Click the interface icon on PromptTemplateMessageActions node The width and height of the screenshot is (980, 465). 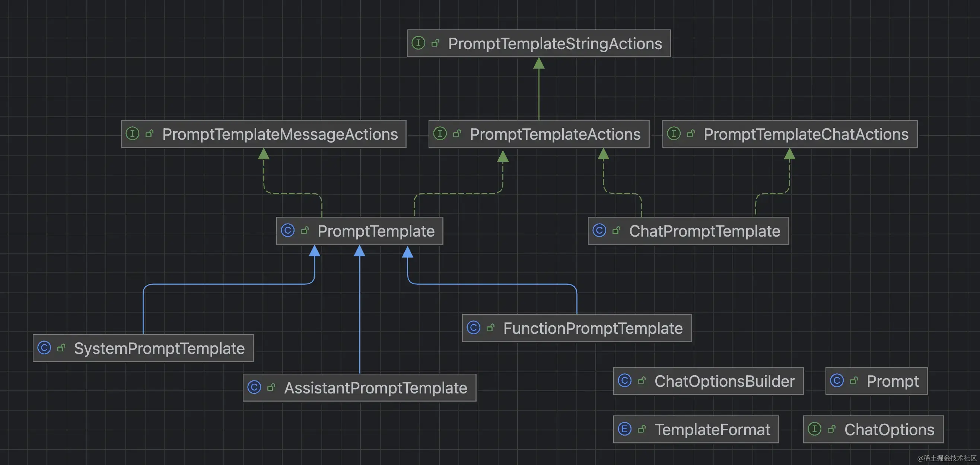(x=133, y=133)
